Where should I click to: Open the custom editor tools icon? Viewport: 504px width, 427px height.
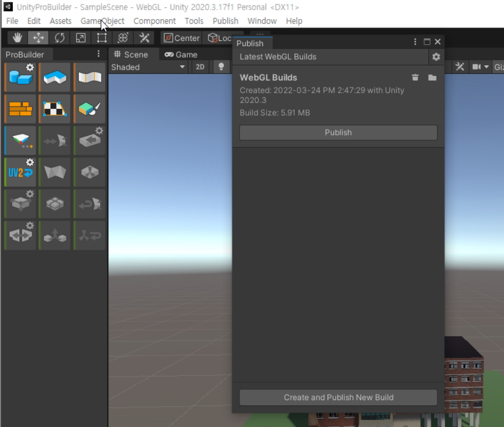coord(144,38)
